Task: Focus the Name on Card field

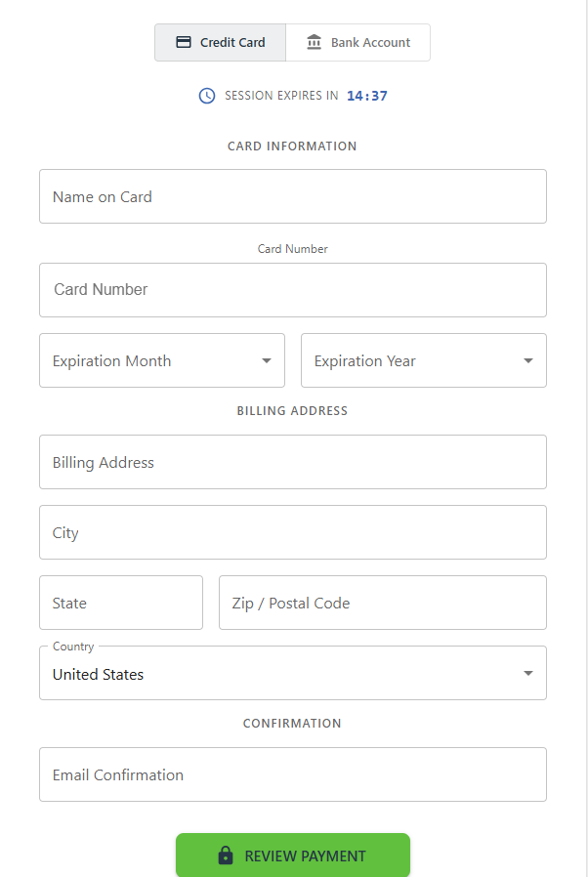Action: pos(293,196)
